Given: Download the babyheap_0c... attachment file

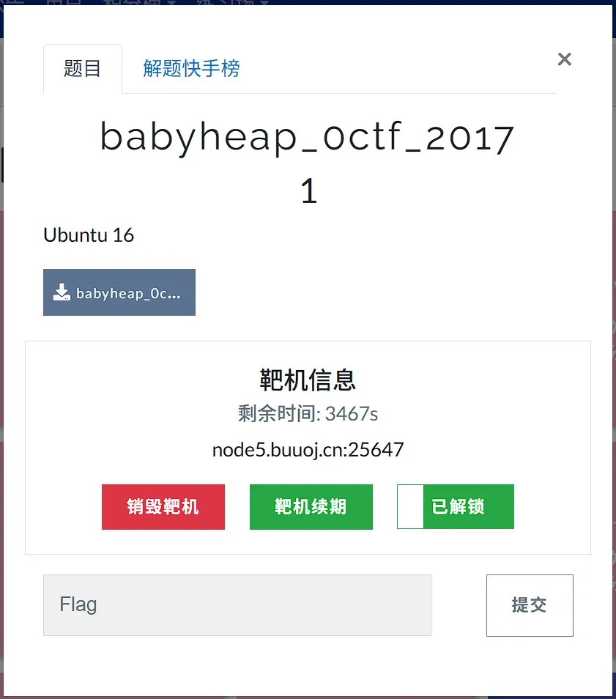Looking at the screenshot, I should coord(119,292).
